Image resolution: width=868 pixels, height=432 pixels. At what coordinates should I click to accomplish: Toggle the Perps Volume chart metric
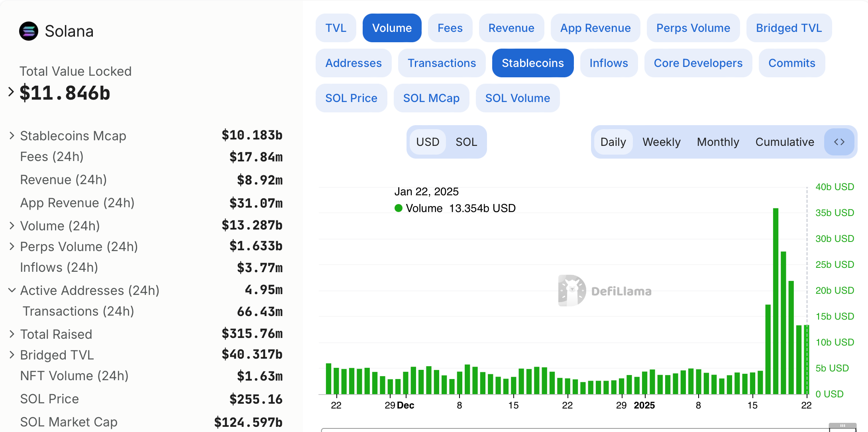(x=693, y=28)
